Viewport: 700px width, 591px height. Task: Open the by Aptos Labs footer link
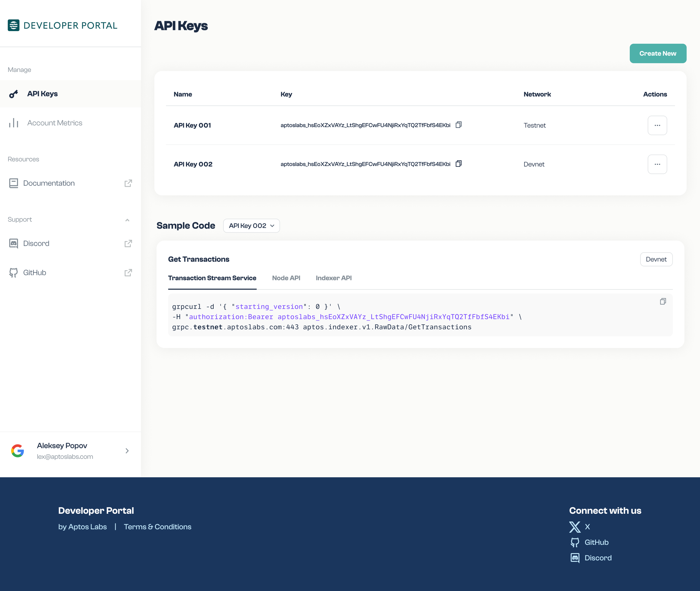(82, 527)
